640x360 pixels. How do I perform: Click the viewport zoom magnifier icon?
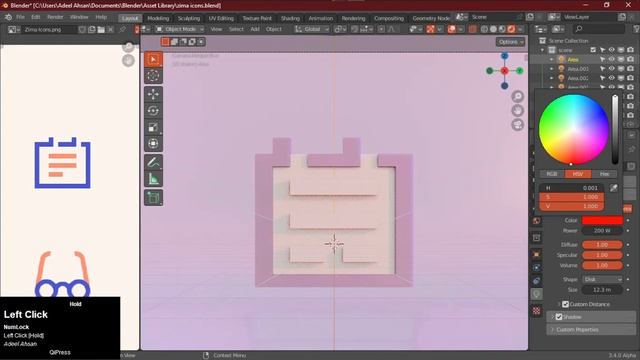point(518,97)
